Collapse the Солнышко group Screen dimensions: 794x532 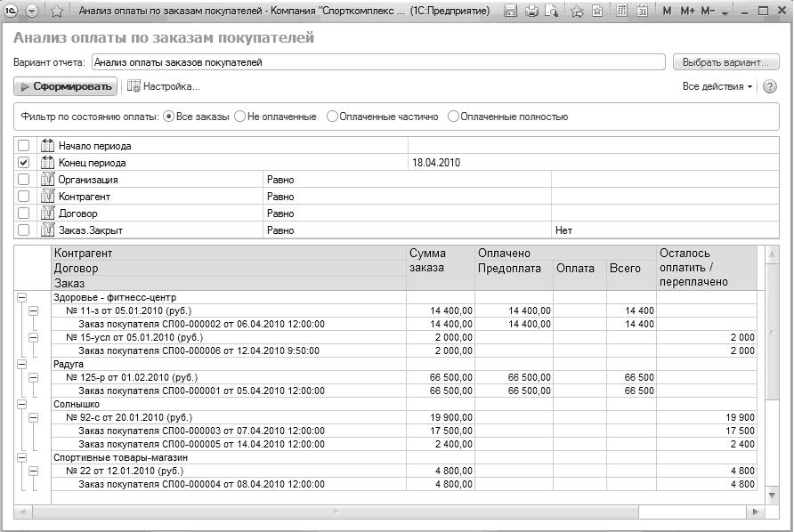[21, 404]
